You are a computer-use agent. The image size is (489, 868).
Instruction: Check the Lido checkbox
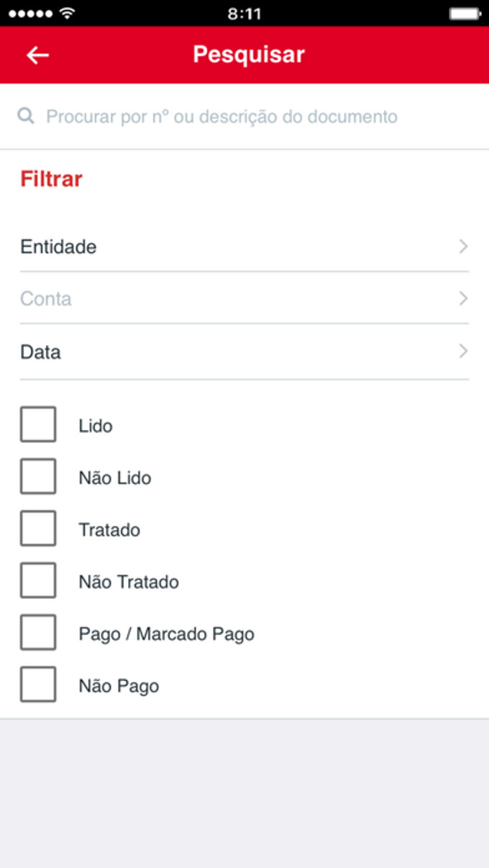click(x=38, y=424)
